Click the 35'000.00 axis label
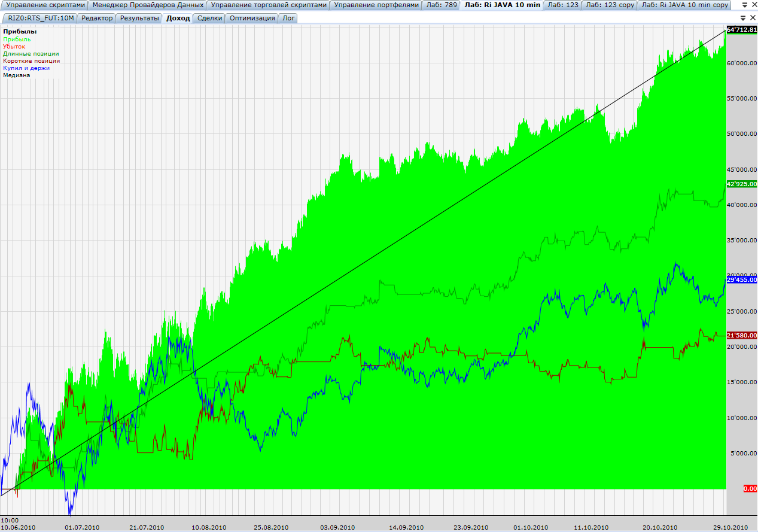The height and width of the screenshot is (532, 758). click(x=742, y=241)
